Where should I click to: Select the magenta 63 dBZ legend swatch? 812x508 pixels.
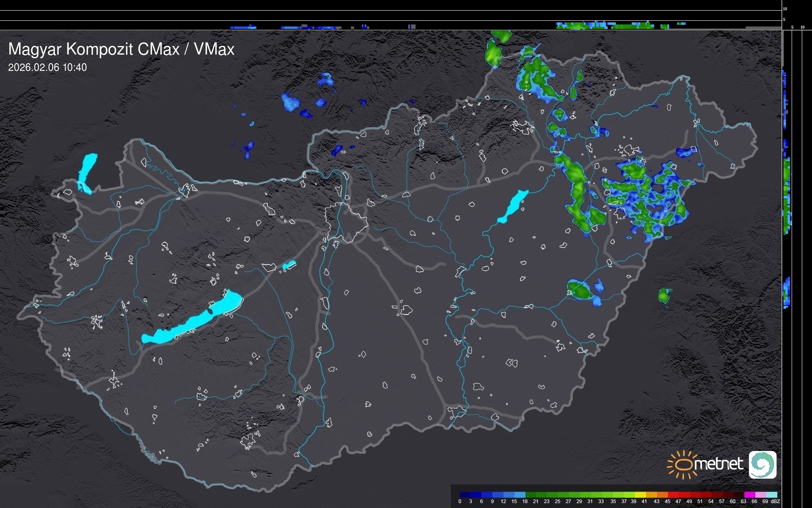click(749, 495)
